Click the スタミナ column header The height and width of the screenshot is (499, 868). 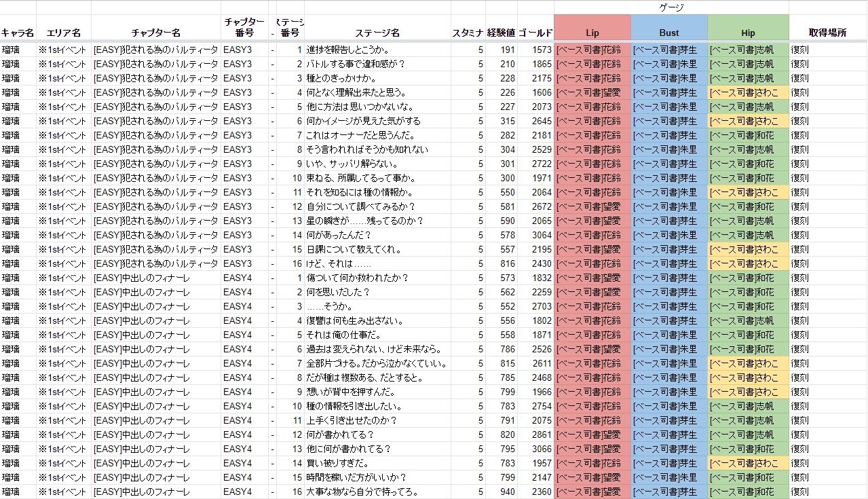(x=468, y=33)
